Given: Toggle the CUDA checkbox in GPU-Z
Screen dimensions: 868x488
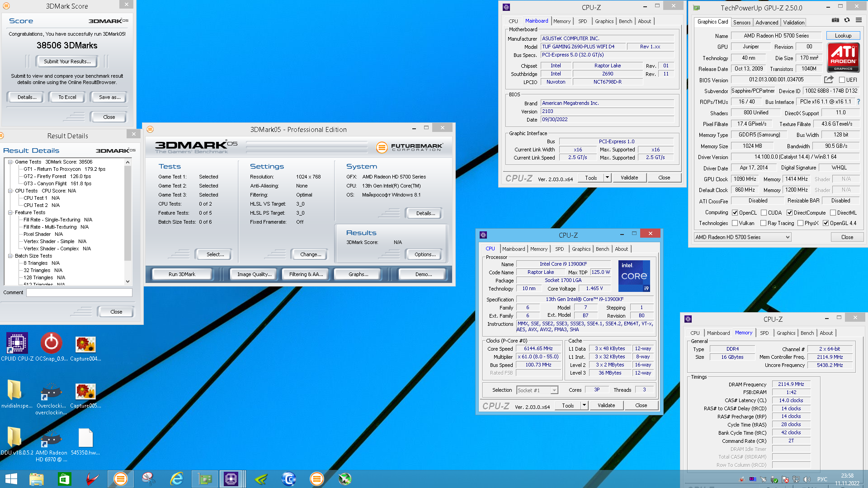Looking at the screenshot, I should point(764,213).
